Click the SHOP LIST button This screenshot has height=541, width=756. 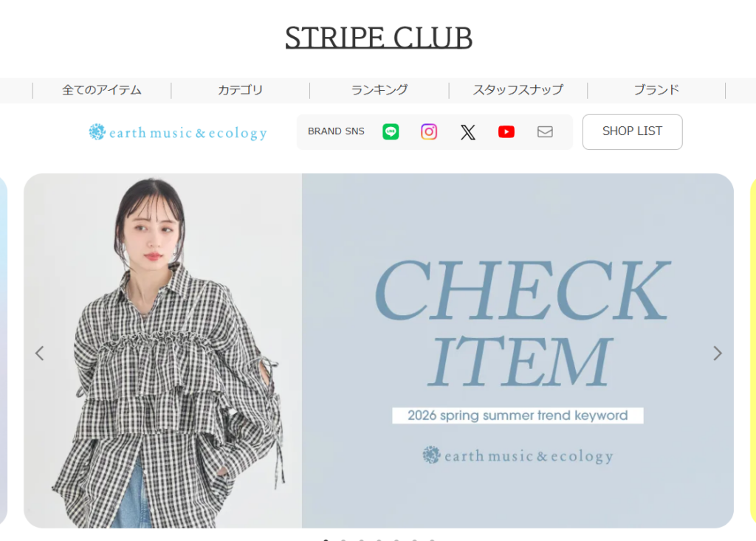click(x=632, y=131)
